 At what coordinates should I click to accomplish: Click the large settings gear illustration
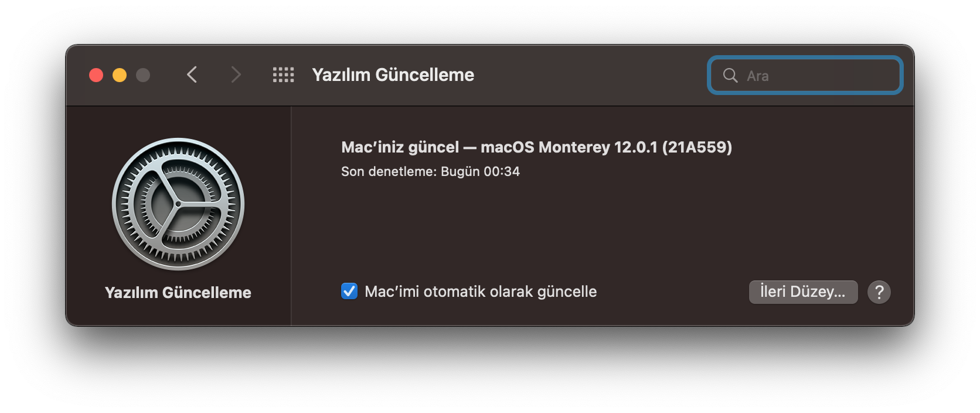[x=178, y=204]
